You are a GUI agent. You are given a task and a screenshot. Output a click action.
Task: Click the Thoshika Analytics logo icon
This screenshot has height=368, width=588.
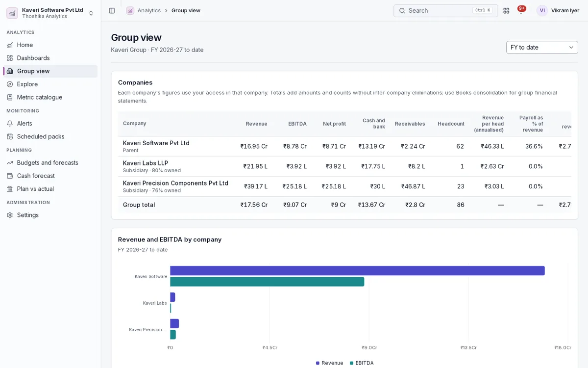click(12, 13)
